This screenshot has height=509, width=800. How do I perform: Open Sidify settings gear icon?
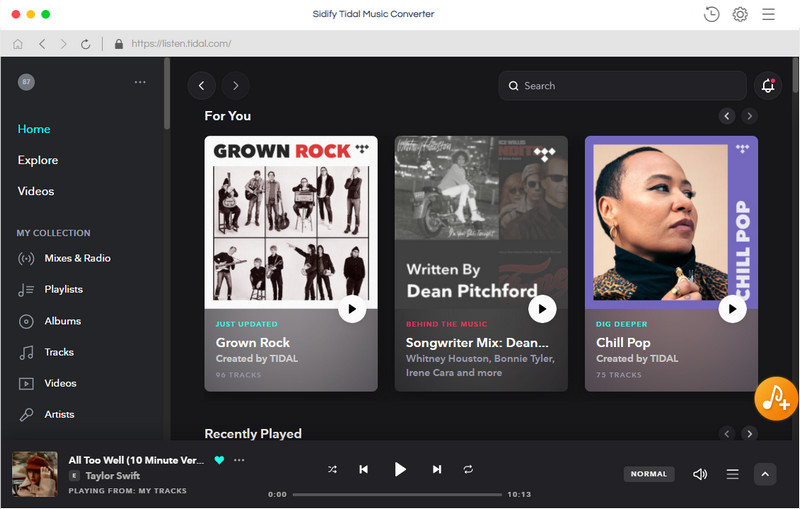[740, 14]
